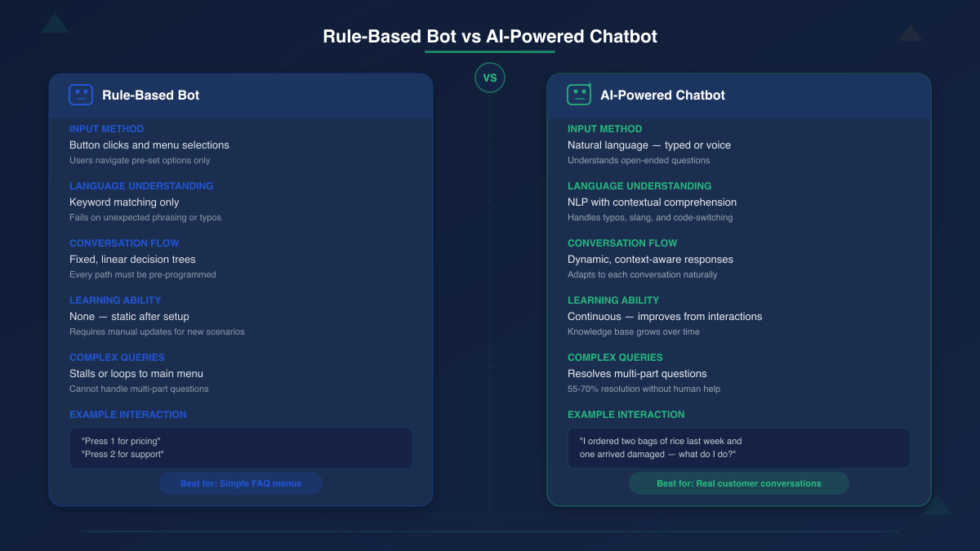Toggle the green underline below the title
Screen dimensions: 980x551
point(489,51)
